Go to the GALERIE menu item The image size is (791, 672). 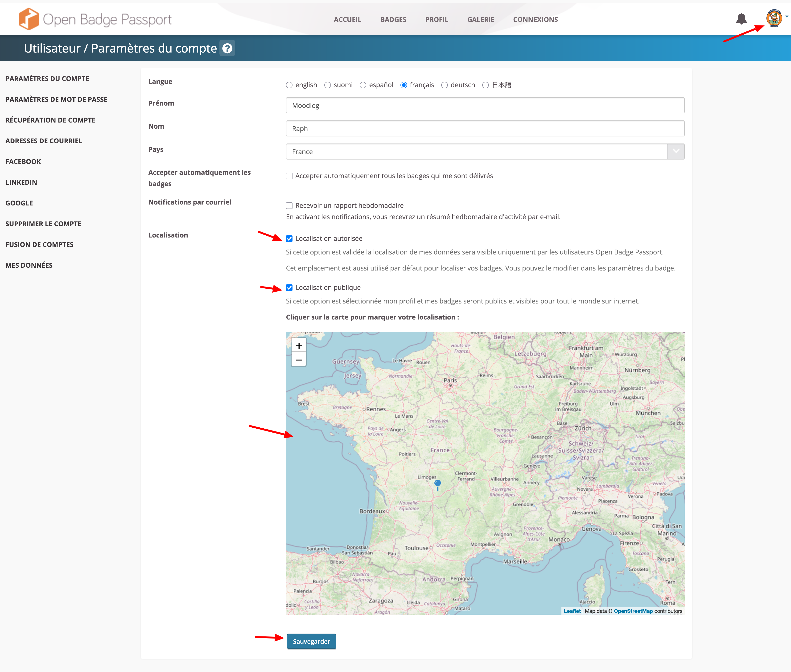(x=480, y=19)
